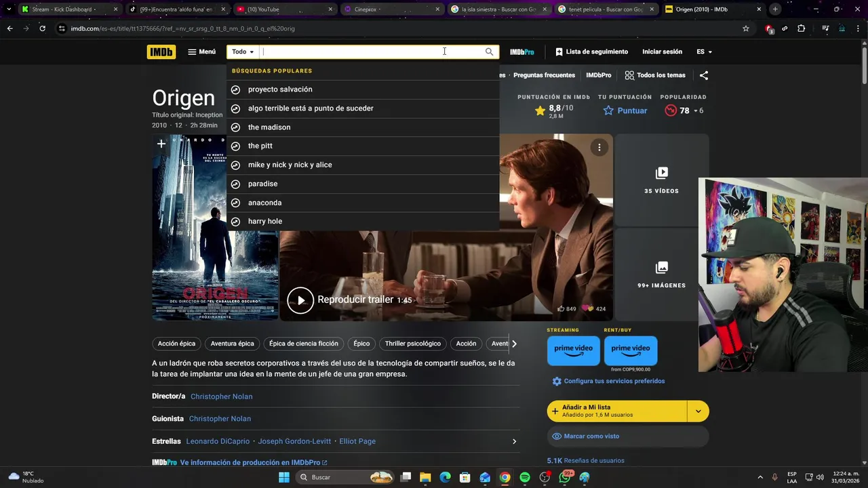Open Lista de seguimiento
This screenshot has width=868, height=488.
pos(591,52)
